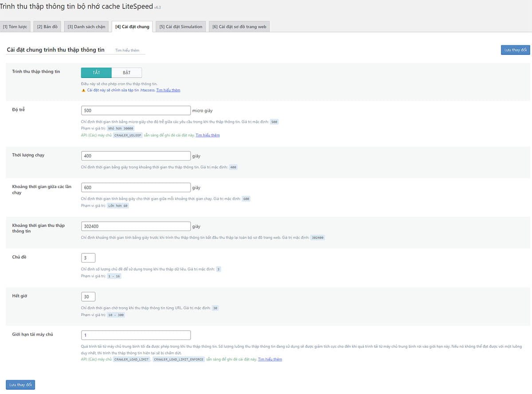The image size is (532, 394).
Task: Click into the Thời lượng chạy field
Action: pyautogui.click(x=136, y=156)
